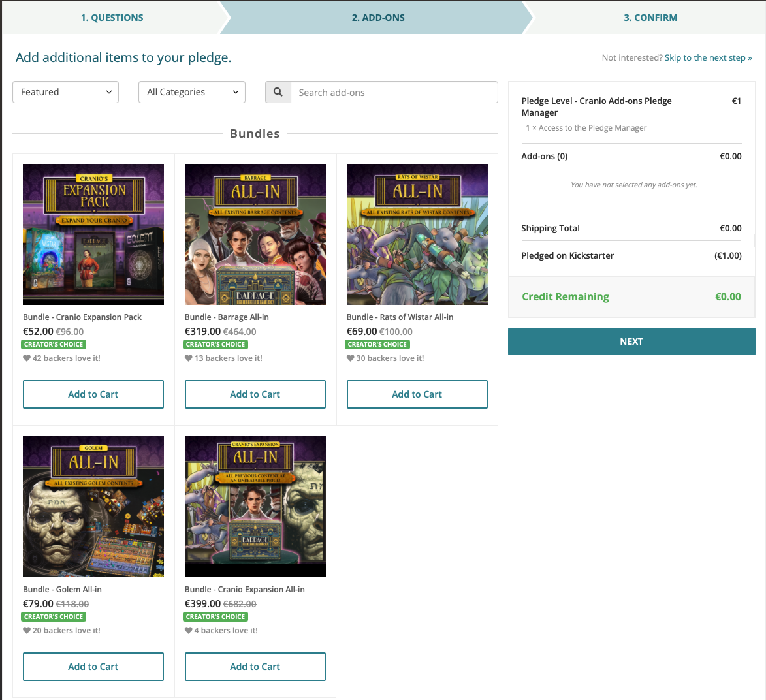766x700 pixels.
Task: Skip to the next step link
Action: tap(709, 57)
